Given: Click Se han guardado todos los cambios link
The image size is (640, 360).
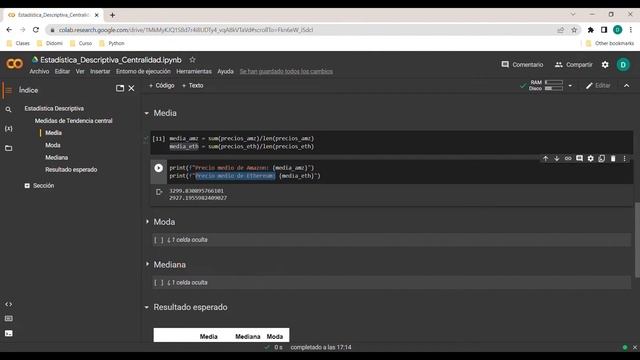Looking at the screenshot, I should pyautogui.click(x=286, y=71).
